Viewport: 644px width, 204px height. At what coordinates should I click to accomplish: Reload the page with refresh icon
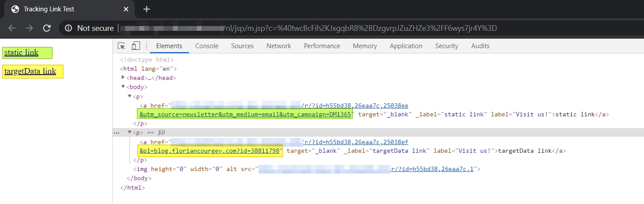(47, 28)
